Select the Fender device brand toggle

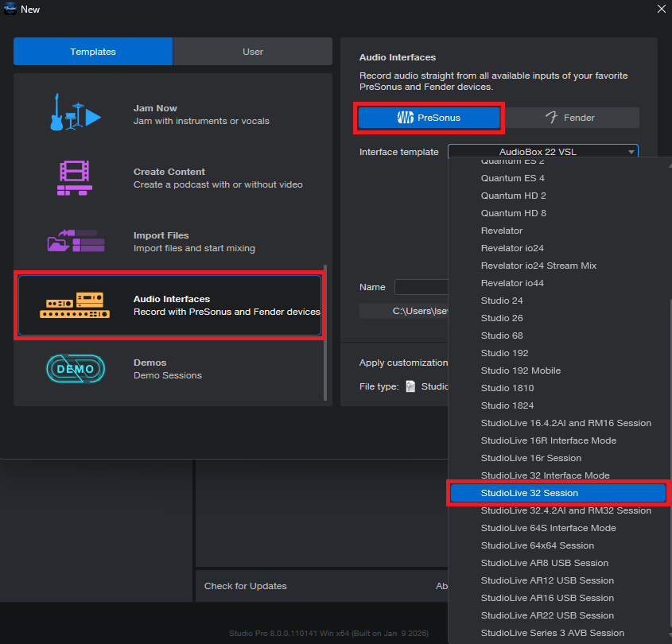(x=570, y=118)
